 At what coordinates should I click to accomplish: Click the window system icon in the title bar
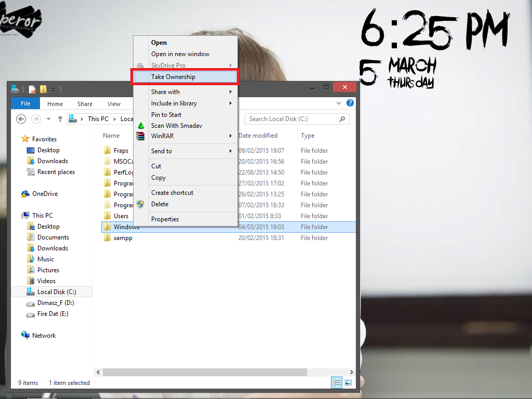click(15, 88)
